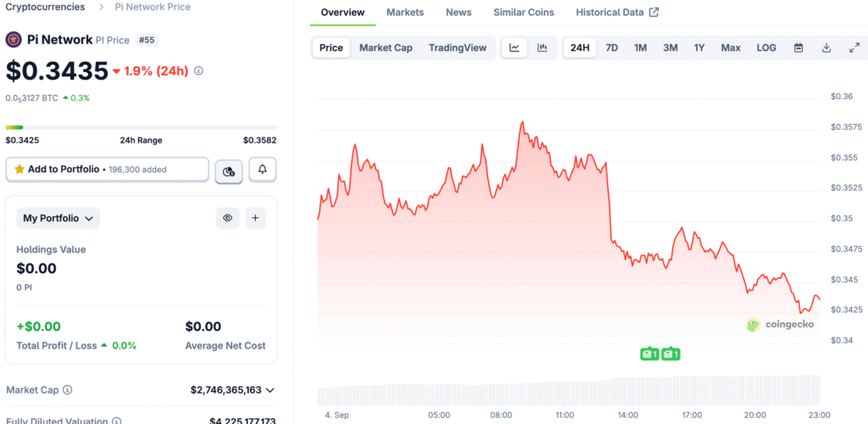Click the second green news marker
868x424 pixels.
point(671,354)
